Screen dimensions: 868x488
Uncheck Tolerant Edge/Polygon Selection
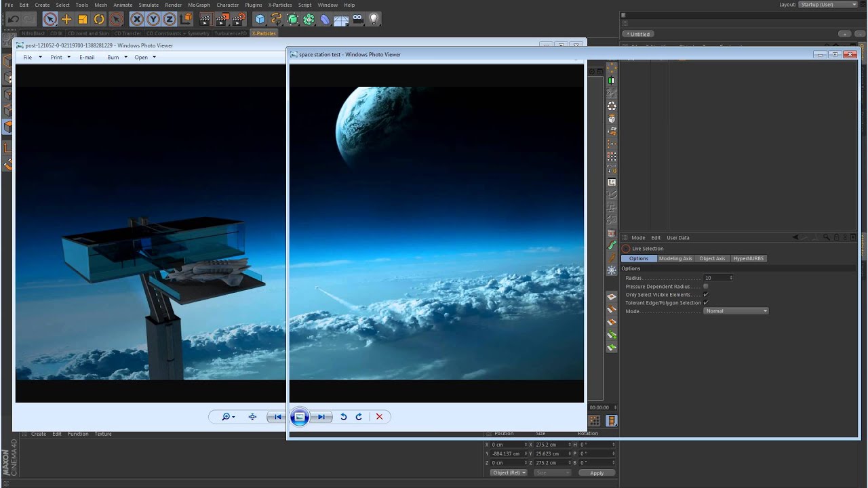(x=706, y=302)
